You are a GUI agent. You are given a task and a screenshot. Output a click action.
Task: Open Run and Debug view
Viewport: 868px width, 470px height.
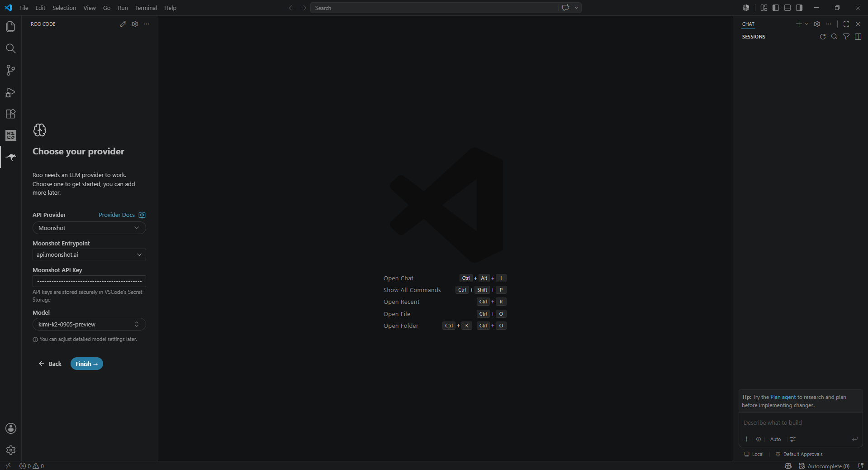[11, 92]
